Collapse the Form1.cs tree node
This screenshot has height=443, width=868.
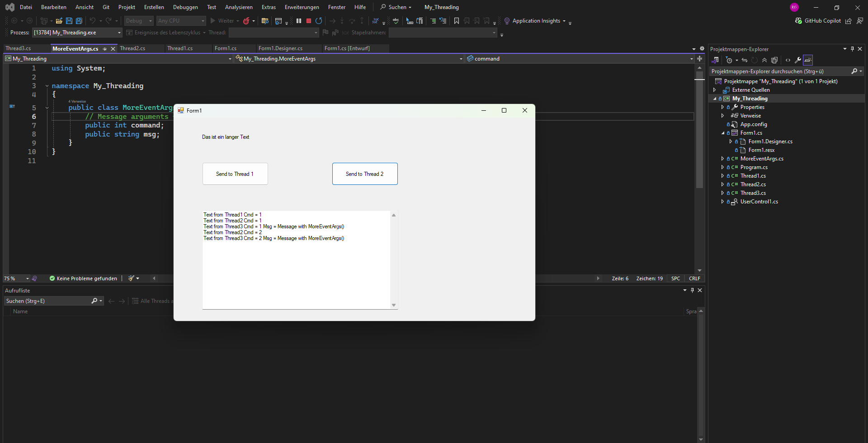click(x=722, y=133)
